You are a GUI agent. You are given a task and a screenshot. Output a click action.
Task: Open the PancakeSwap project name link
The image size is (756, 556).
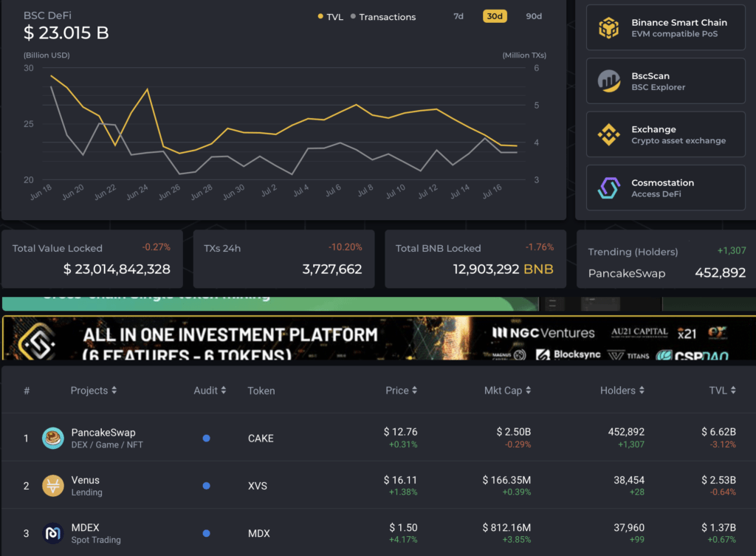(103, 433)
